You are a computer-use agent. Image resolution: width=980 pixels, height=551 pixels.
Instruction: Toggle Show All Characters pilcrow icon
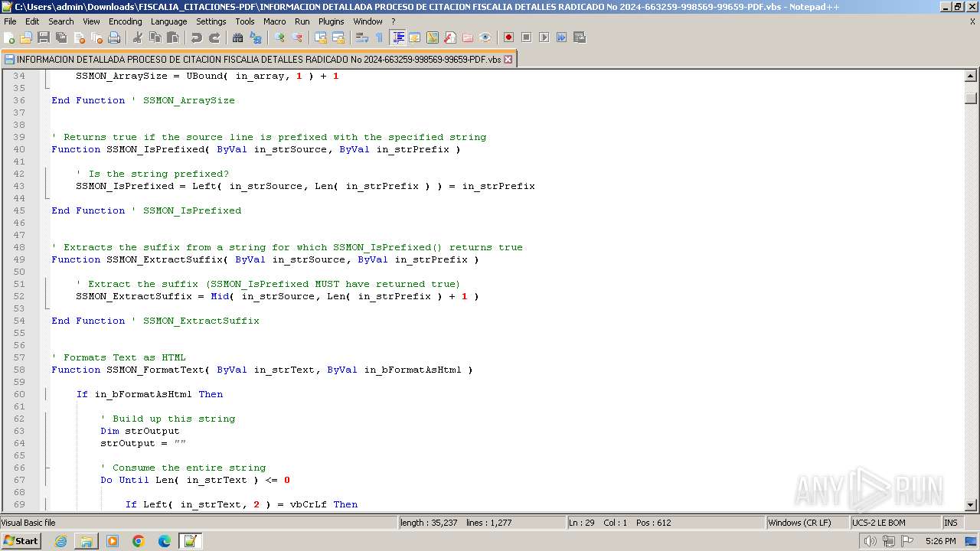point(379,37)
